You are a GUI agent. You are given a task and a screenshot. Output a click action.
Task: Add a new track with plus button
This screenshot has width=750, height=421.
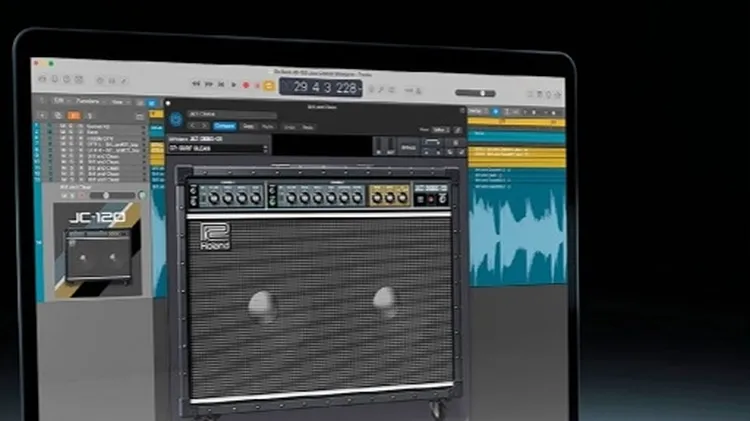click(43, 115)
